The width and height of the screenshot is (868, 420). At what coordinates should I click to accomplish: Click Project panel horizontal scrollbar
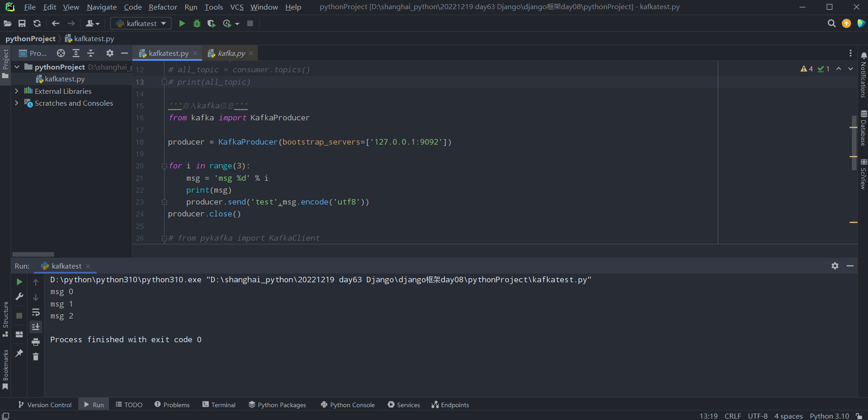coord(33,254)
